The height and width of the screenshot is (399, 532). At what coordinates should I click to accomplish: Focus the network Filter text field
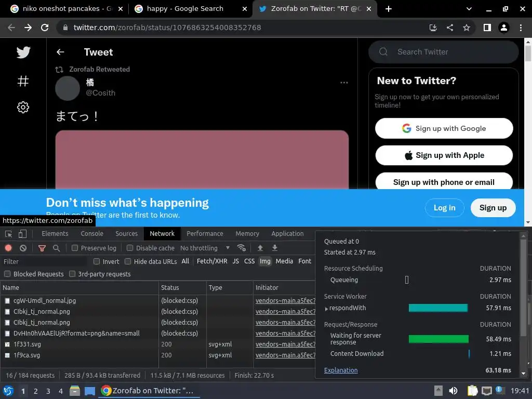pos(44,262)
